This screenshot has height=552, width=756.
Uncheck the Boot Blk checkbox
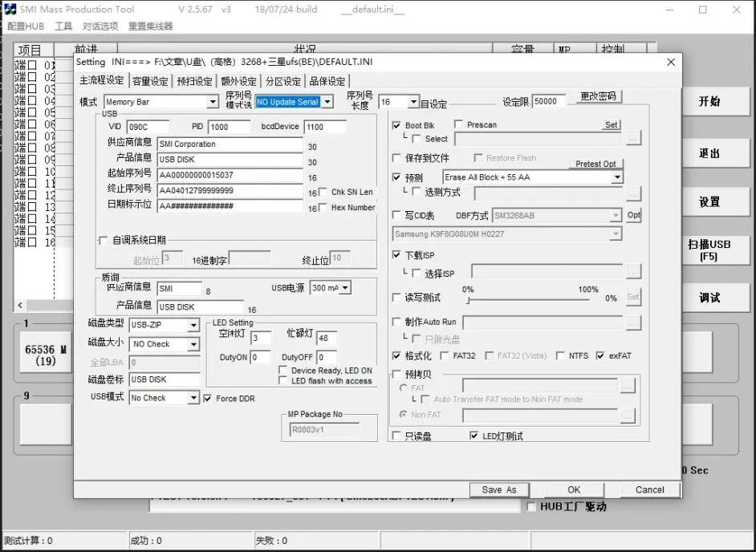[396, 126]
